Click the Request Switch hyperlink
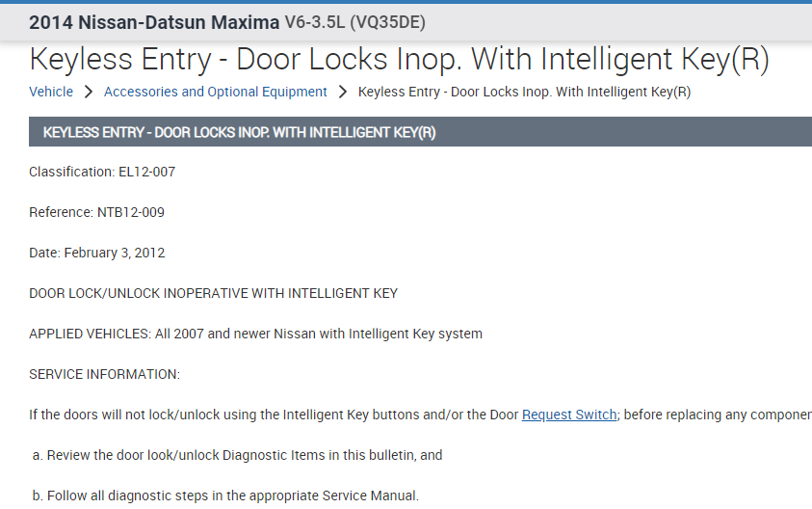 tap(568, 415)
